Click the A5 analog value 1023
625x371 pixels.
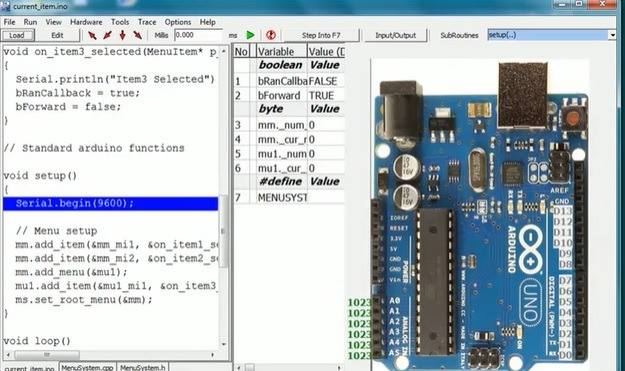(x=360, y=355)
